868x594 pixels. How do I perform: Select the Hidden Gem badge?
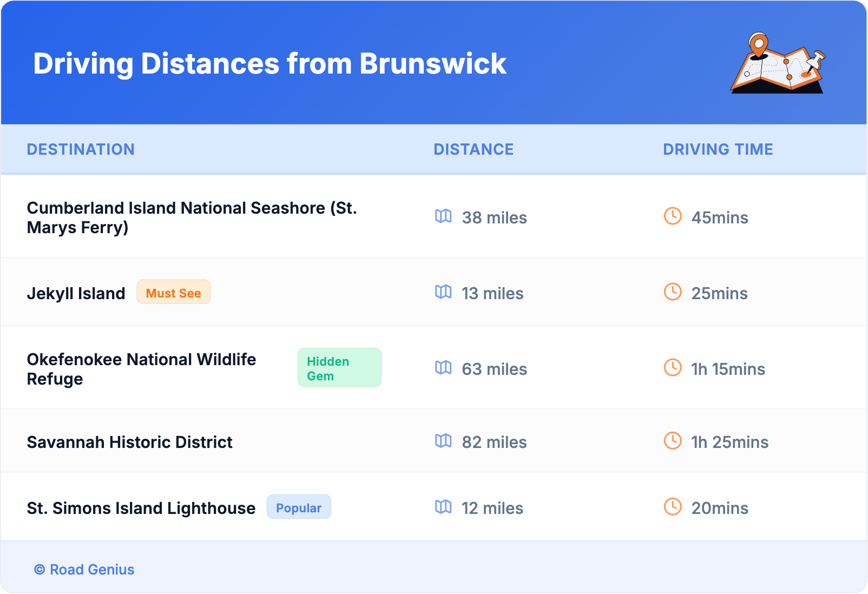click(339, 368)
